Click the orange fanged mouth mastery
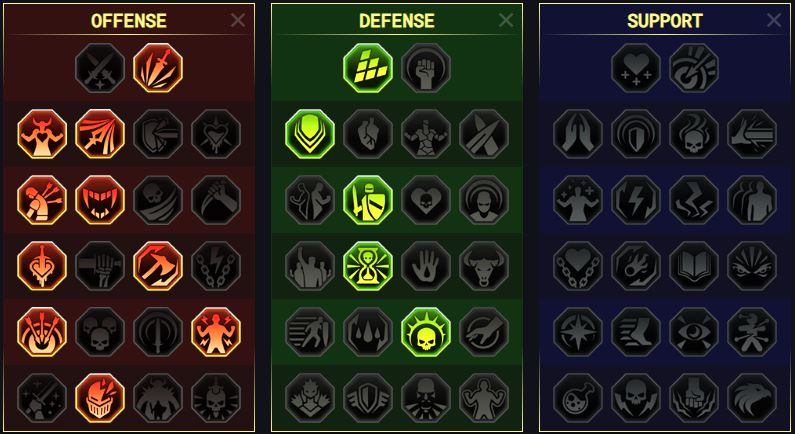 pyautogui.click(x=100, y=200)
